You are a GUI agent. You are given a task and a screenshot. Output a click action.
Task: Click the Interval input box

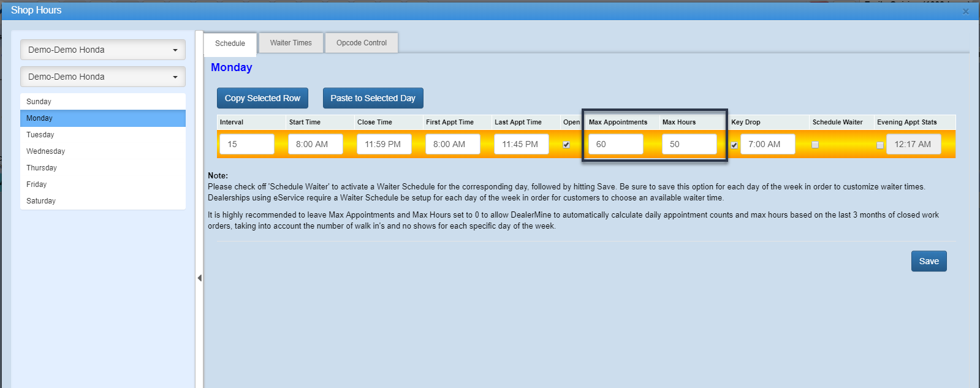click(246, 144)
